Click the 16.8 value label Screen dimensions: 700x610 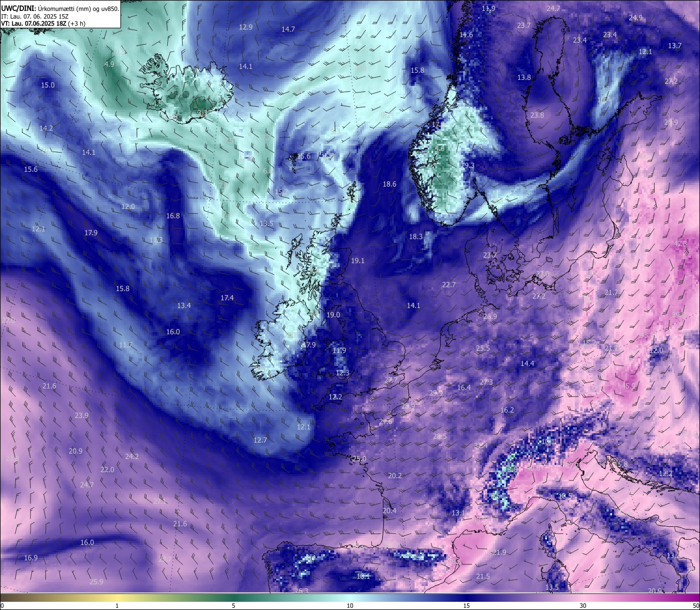pos(173,216)
